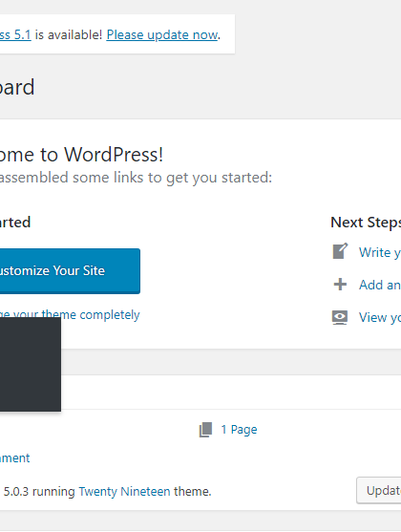Open the change your theme completely link
The width and height of the screenshot is (401, 532).
(x=70, y=315)
